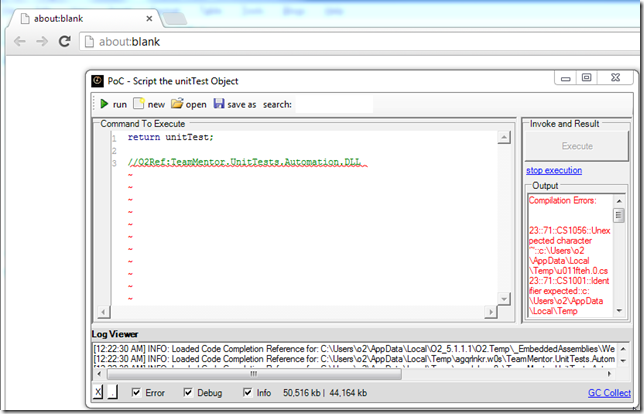The height and width of the screenshot is (414, 644).
Task: Create a new script with new icon
Action: pyautogui.click(x=140, y=104)
